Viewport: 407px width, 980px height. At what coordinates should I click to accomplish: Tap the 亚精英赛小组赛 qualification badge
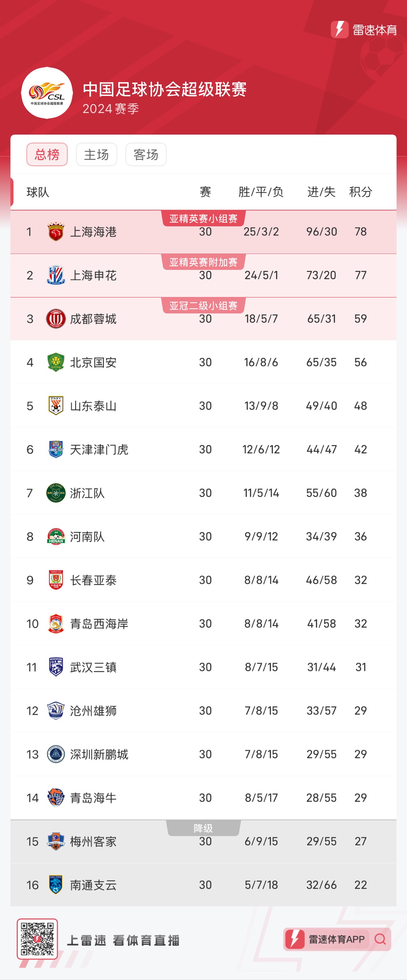point(203,218)
